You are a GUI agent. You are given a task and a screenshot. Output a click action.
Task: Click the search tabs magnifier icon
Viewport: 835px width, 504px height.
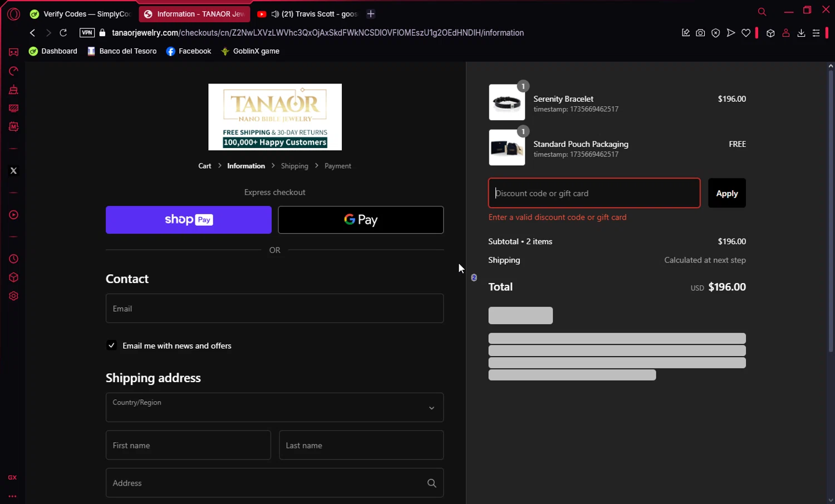pyautogui.click(x=762, y=12)
